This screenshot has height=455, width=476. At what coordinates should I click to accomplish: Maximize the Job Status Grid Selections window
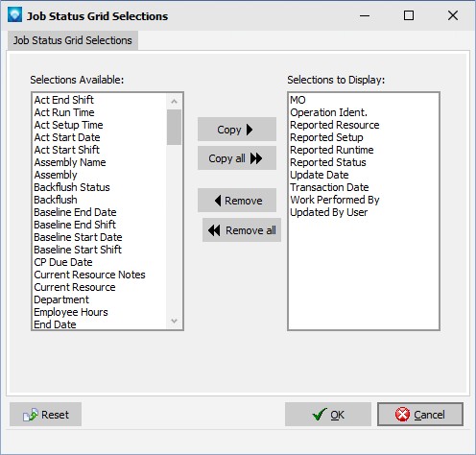point(409,15)
